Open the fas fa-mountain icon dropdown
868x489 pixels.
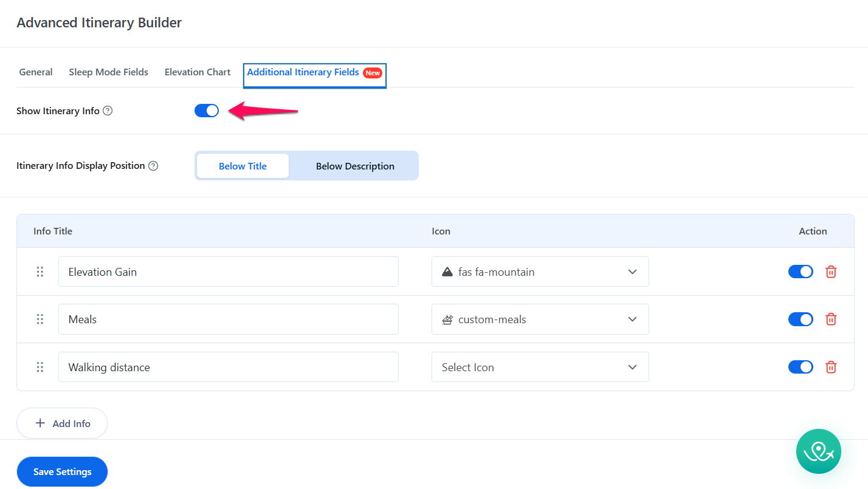point(540,272)
